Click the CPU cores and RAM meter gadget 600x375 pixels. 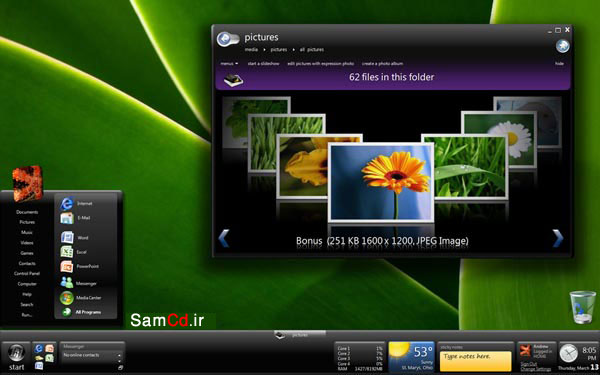(360, 358)
